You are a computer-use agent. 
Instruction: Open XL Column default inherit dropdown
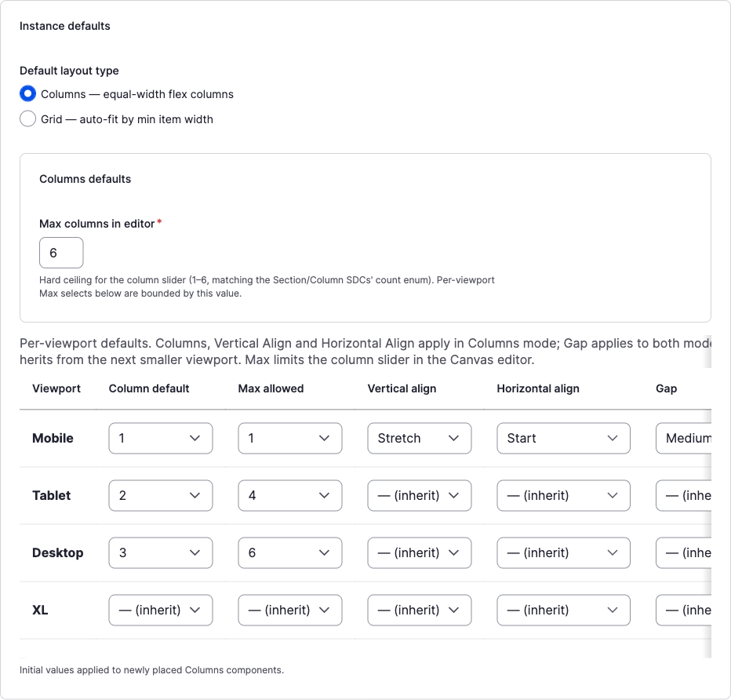(161, 610)
